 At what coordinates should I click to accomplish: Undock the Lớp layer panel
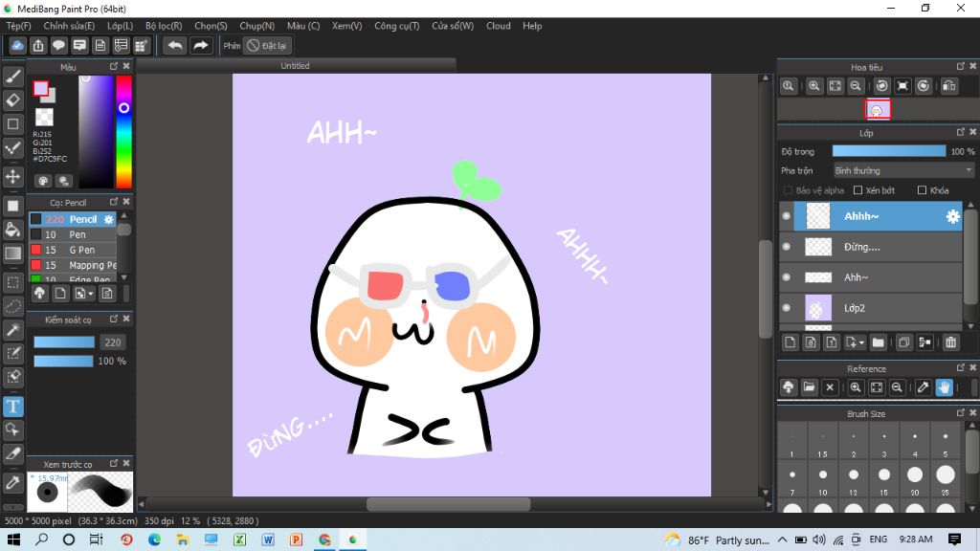click(x=961, y=132)
